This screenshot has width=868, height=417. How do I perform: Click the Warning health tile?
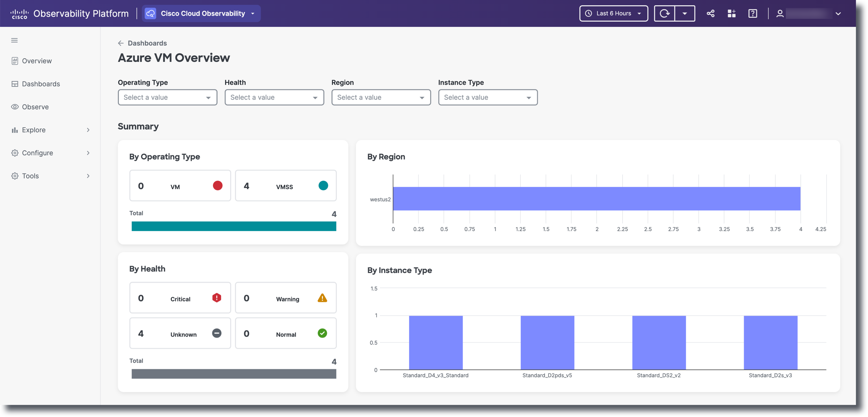click(x=286, y=298)
